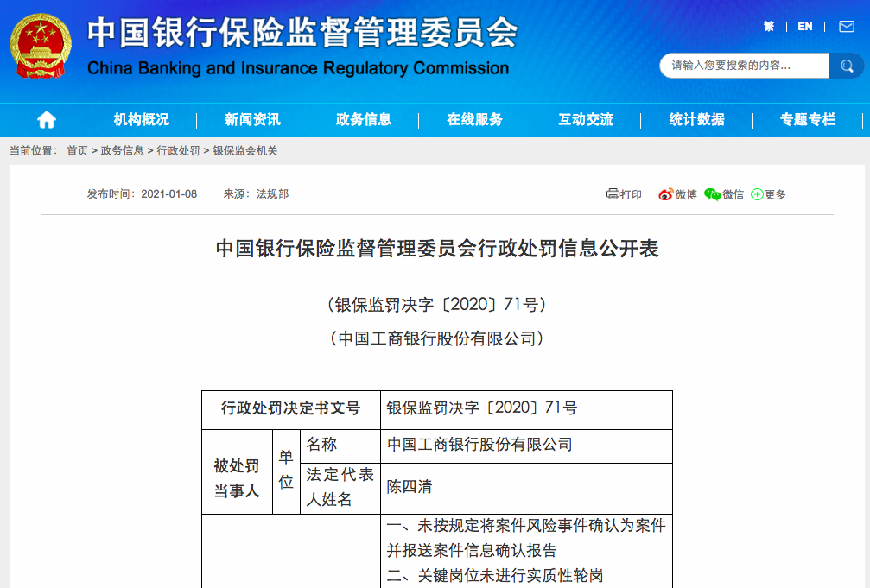Go to 首页 in breadcrumb
Screen dimensions: 870x588
point(77,150)
